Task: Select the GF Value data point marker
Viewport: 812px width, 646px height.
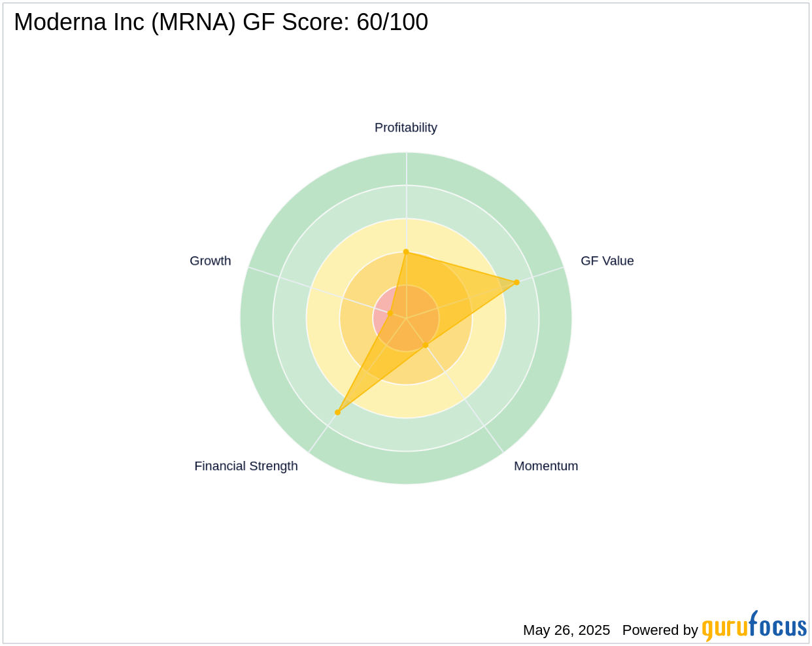Action: 516,282
